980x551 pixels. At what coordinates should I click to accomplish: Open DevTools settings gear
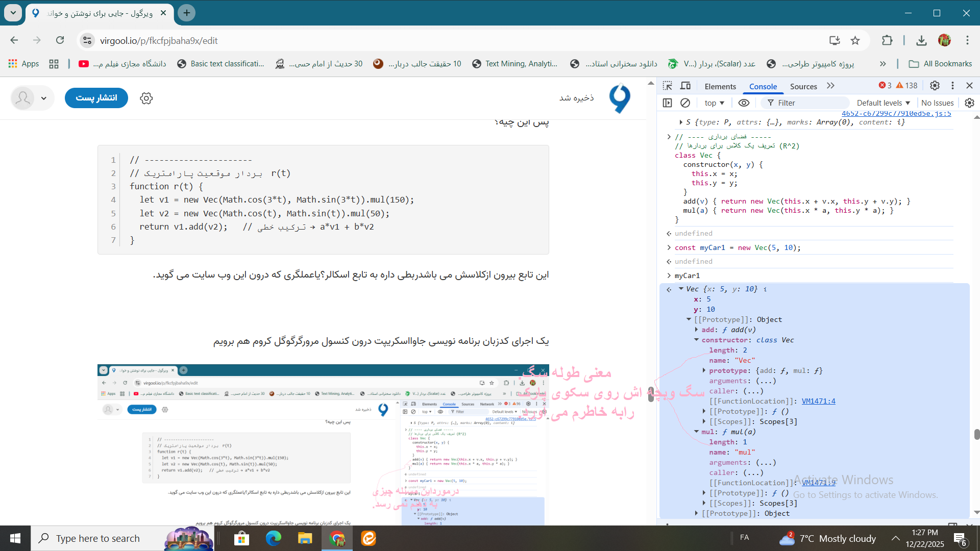(x=935, y=86)
